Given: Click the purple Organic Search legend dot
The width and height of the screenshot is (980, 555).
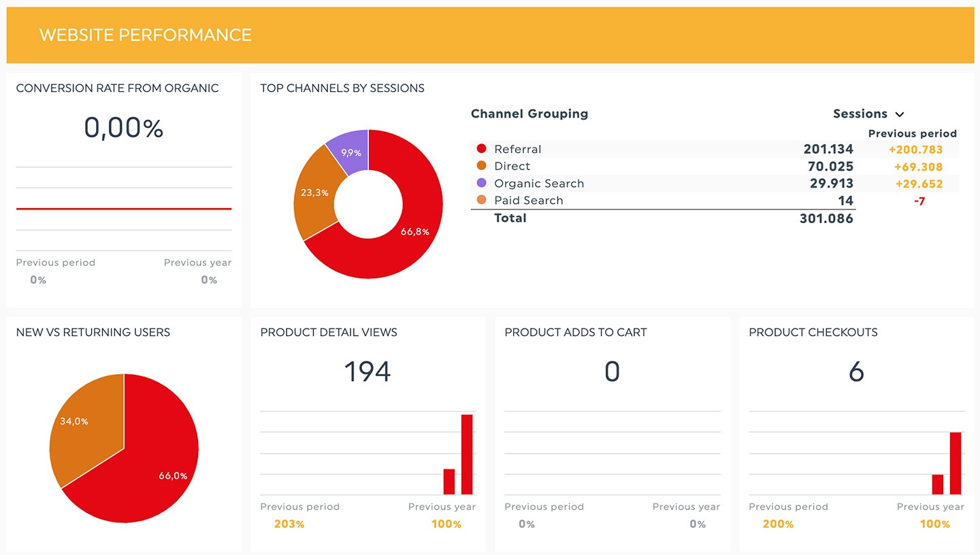Looking at the screenshot, I should 482,183.
